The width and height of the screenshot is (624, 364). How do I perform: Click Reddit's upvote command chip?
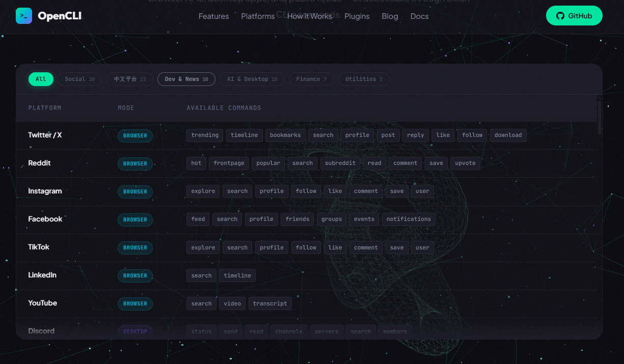click(465, 163)
